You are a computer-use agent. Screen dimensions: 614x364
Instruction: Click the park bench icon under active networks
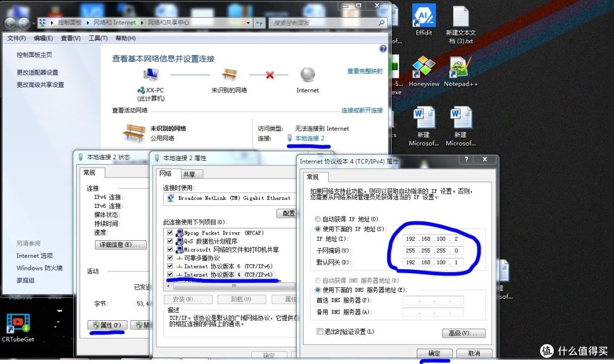[x=134, y=133]
